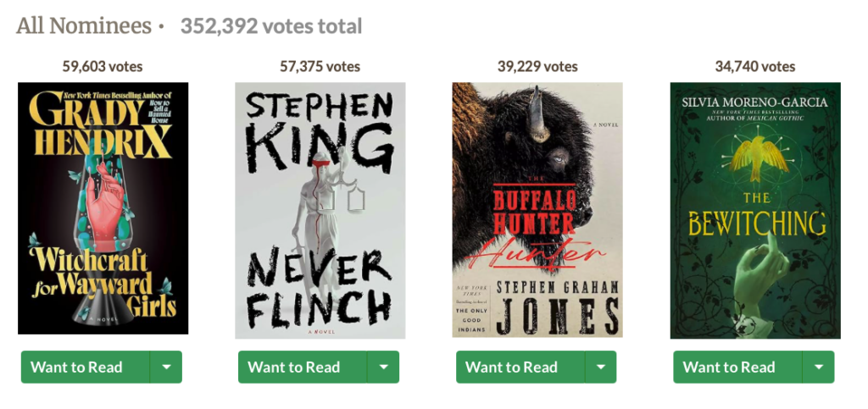Click the 57,375 votes count
This screenshot has height=409, width=868.
pyautogui.click(x=320, y=66)
